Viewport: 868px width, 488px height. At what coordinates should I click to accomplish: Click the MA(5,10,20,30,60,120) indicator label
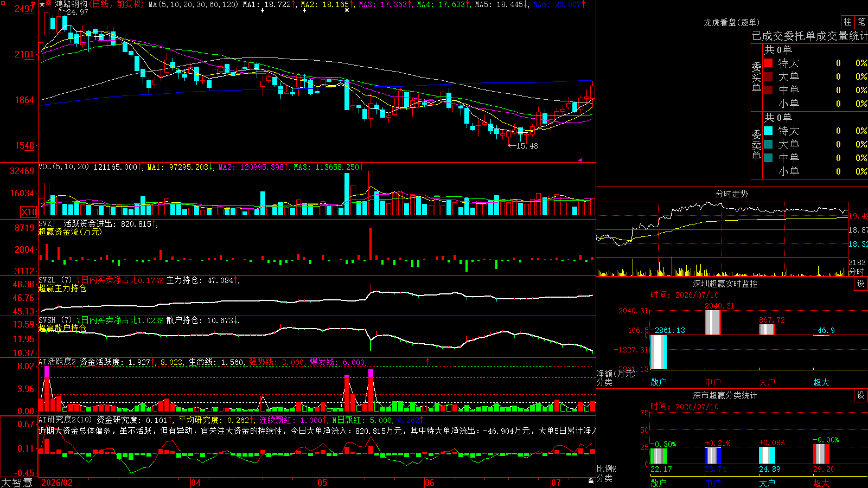coord(193,4)
